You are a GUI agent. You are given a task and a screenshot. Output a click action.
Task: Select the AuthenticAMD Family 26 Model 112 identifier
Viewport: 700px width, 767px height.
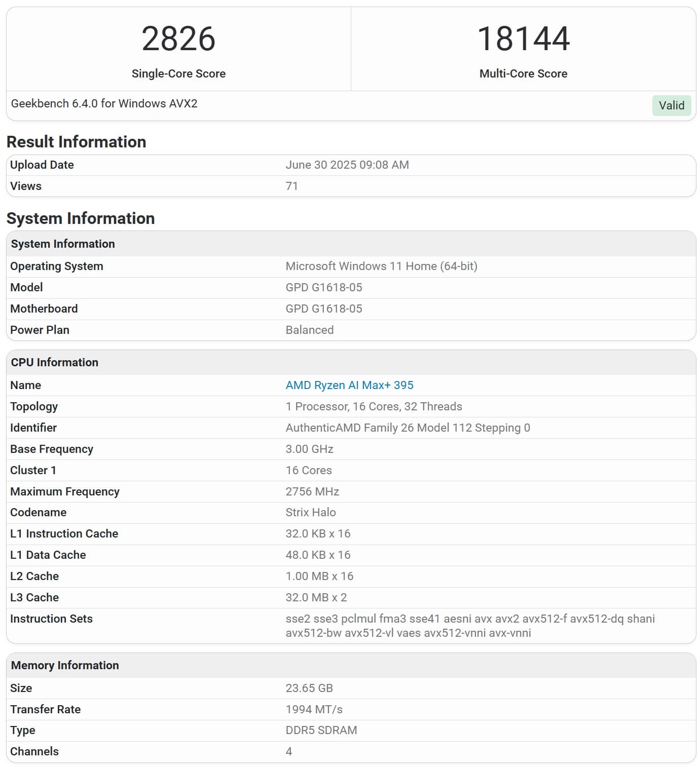pos(408,428)
